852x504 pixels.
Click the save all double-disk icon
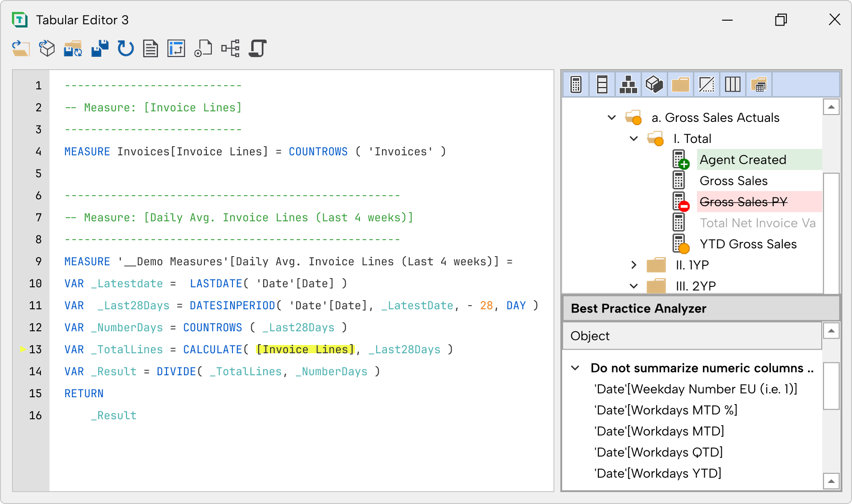(x=100, y=48)
